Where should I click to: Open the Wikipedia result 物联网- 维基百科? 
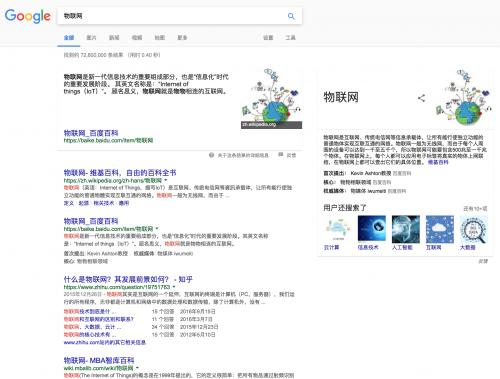coord(120,173)
